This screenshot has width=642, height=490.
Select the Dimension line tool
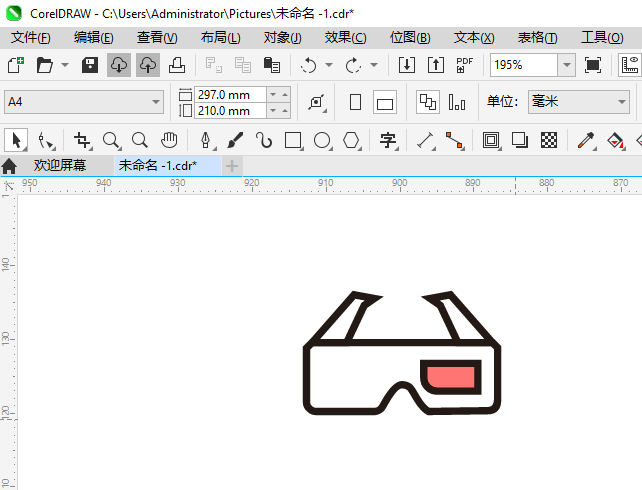click(x=425, y=140)
